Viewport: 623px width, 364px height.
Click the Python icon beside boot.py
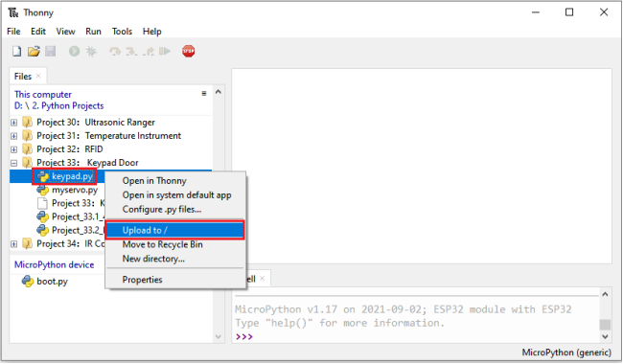click(x=28, y=281)
